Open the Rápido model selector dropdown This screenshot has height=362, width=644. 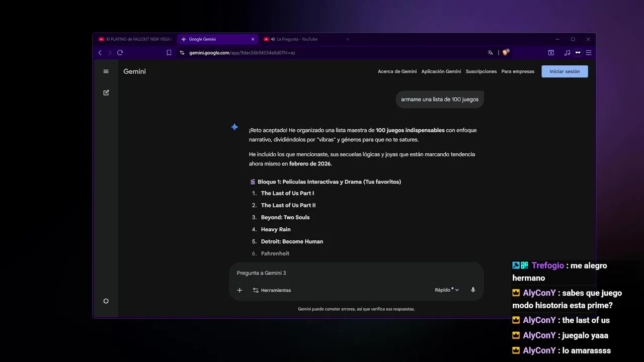(x=447, y=290)
